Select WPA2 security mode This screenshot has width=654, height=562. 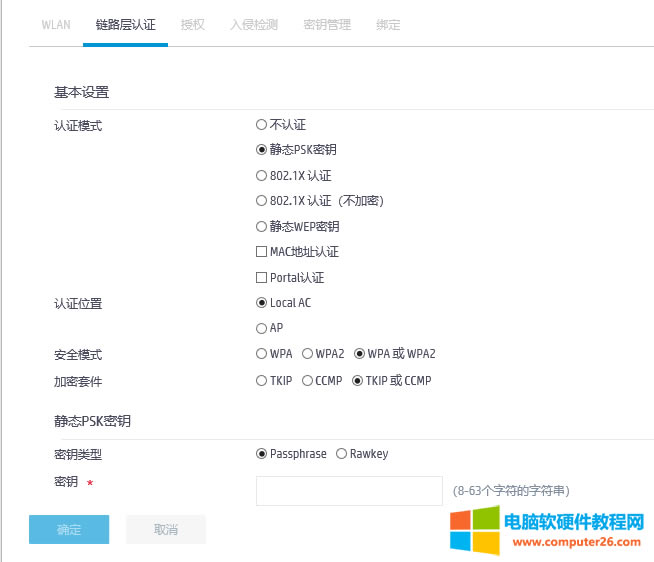coord(308,354)
